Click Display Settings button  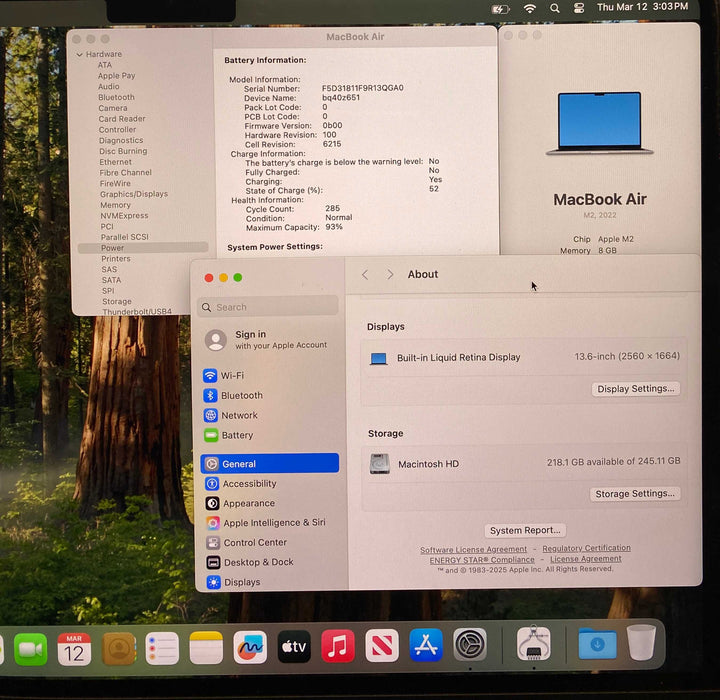[636, 389]
